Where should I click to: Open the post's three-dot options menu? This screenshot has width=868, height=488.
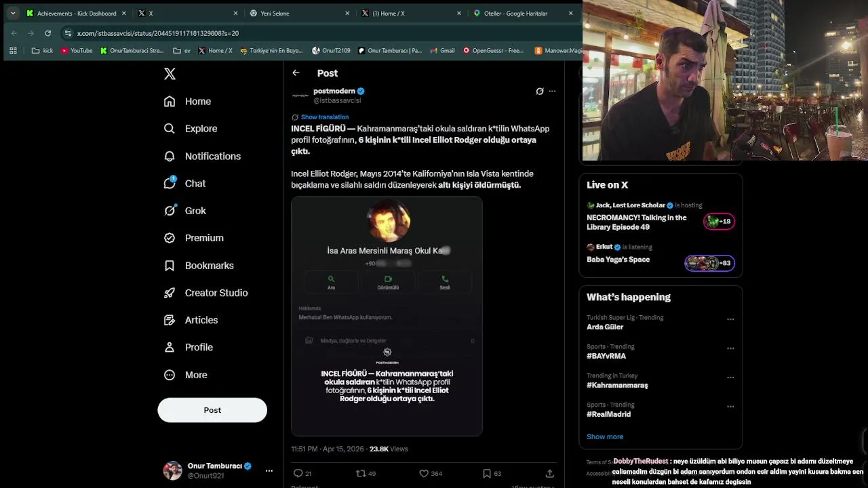552,91
